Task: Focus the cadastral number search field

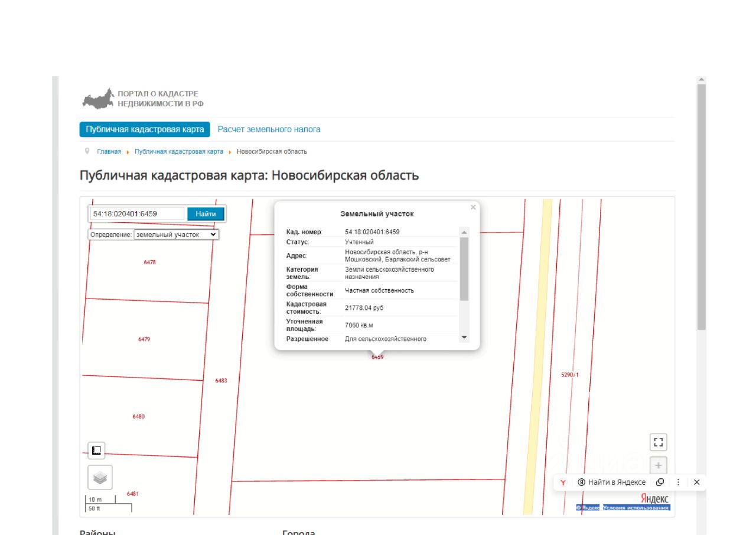Action: pos(137,214)
